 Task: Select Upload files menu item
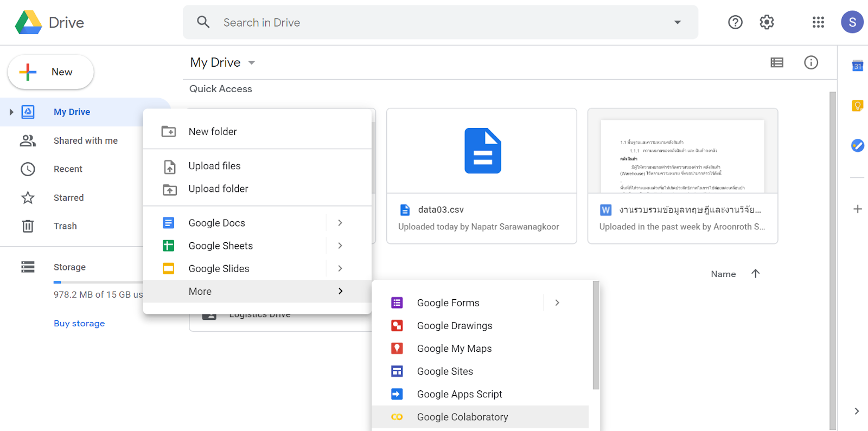257,166
